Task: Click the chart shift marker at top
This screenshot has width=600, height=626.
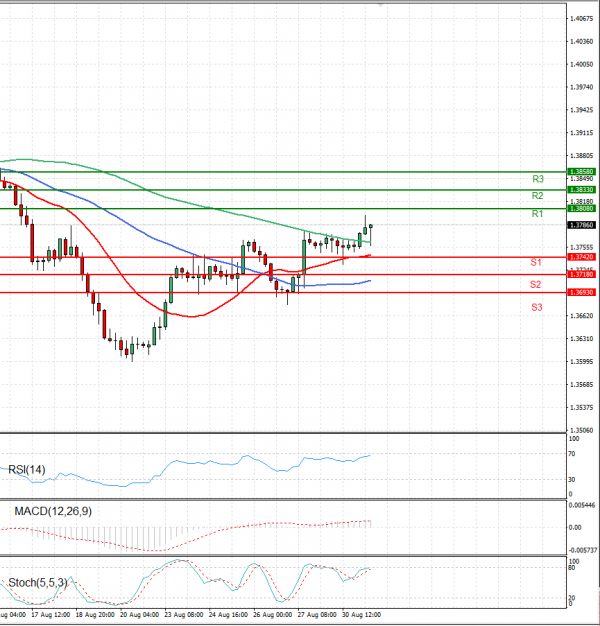Action: tap(380, 5)
